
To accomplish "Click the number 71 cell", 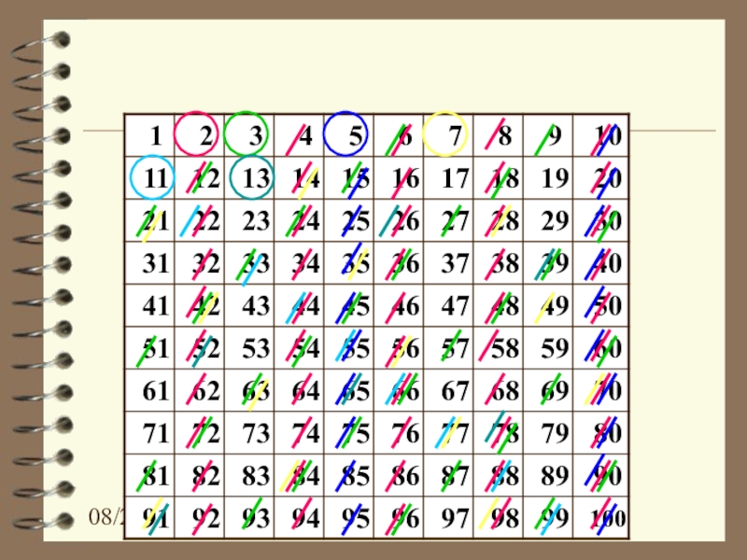I will [x=149, y=432].
